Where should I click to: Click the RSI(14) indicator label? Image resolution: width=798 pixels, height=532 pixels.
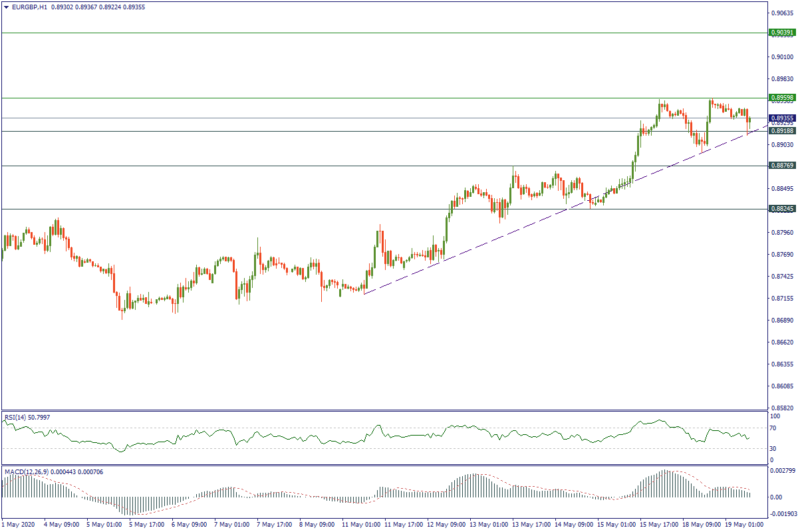(17, 417)
